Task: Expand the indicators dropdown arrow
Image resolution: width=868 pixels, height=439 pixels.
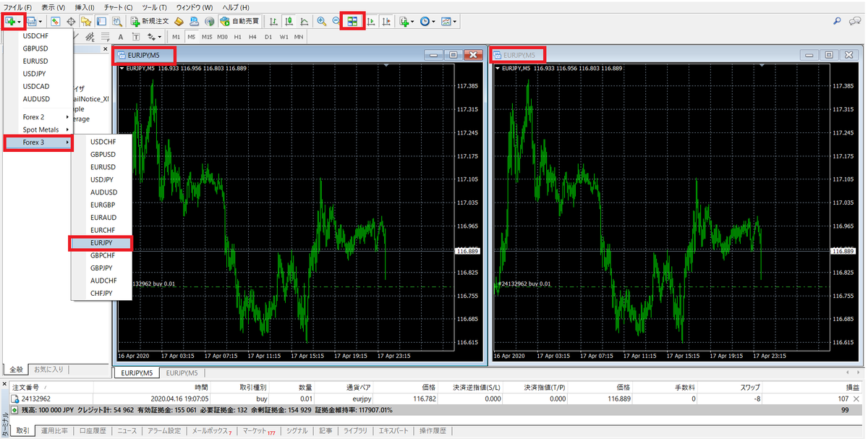Action: [x=412, y=22]
